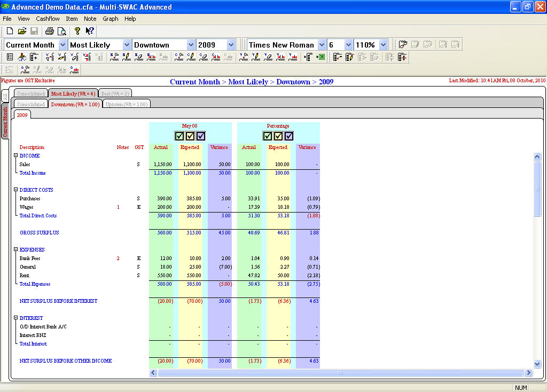Activate the What's This help pointer icon
The height and width of the screenshot is (392, 547).
click(x=89, y=31)
